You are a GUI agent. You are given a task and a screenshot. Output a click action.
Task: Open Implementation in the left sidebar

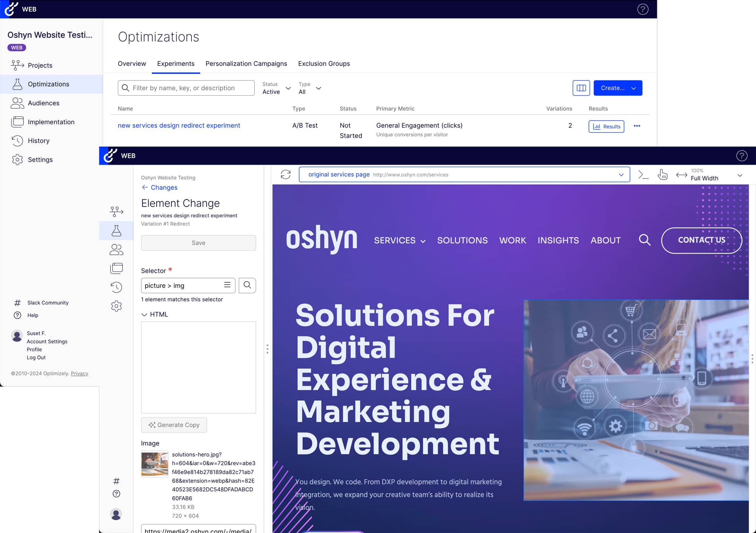51,122
